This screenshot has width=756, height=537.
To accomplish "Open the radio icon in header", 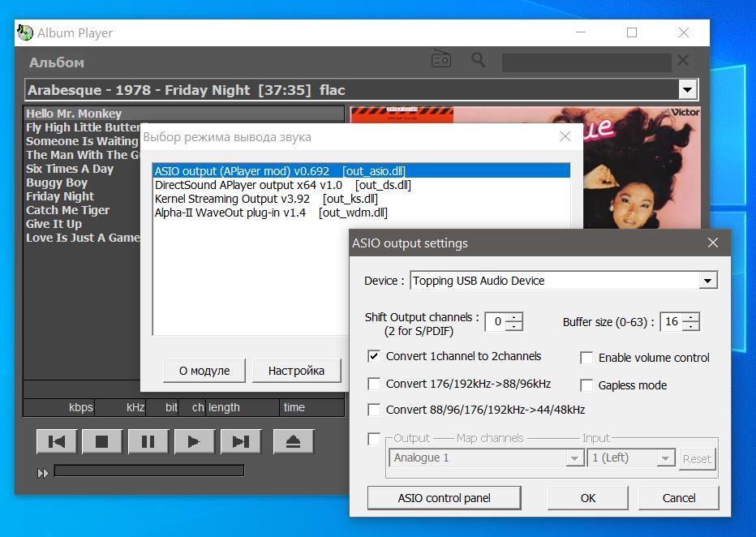I will (441, 60).
